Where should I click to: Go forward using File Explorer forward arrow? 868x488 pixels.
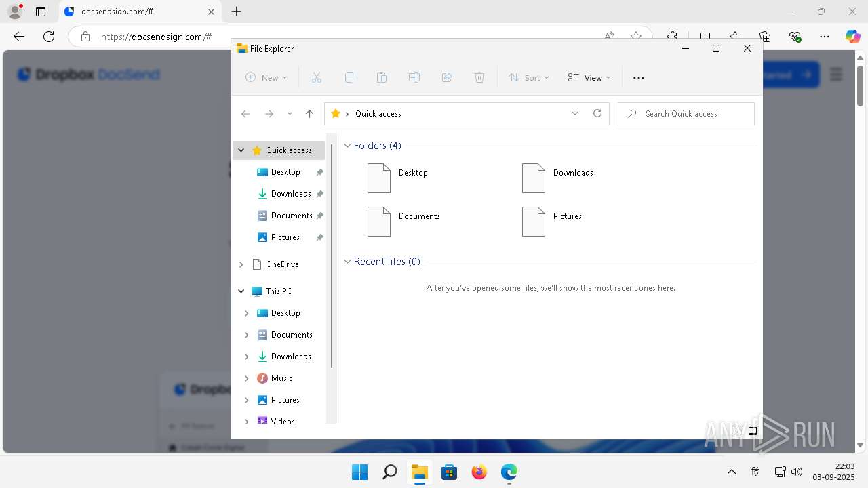tap(269, 114)
